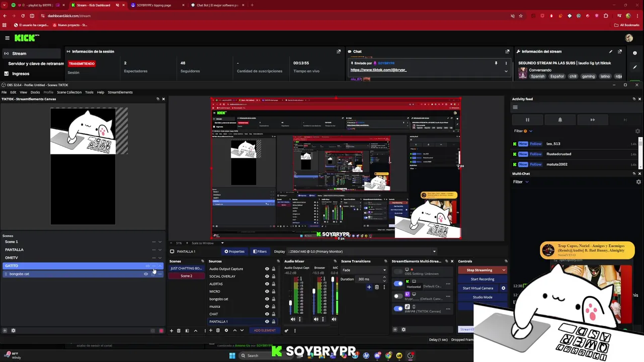Hide bongobs cat in Canvas scene list
644x362 pixels.
(146, 274)
